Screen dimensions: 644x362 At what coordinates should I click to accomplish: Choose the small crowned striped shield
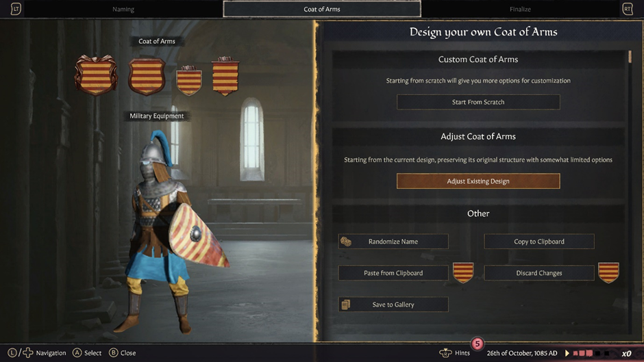189,81
